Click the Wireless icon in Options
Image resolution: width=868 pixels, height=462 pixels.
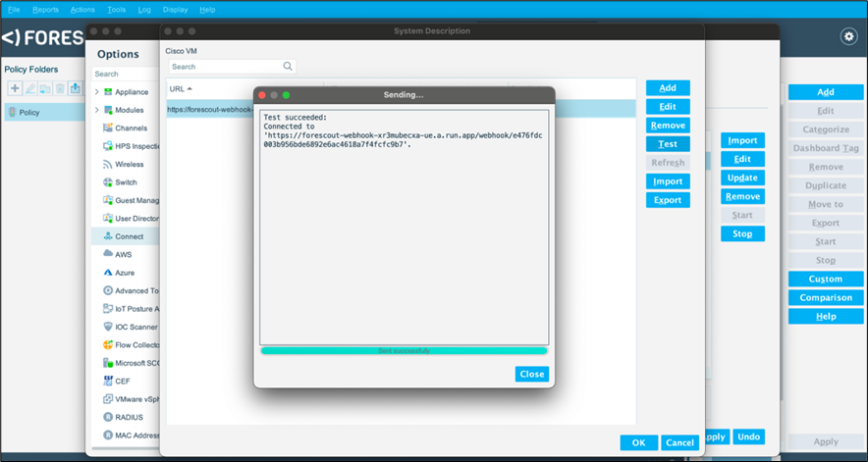tap(108, 165)
